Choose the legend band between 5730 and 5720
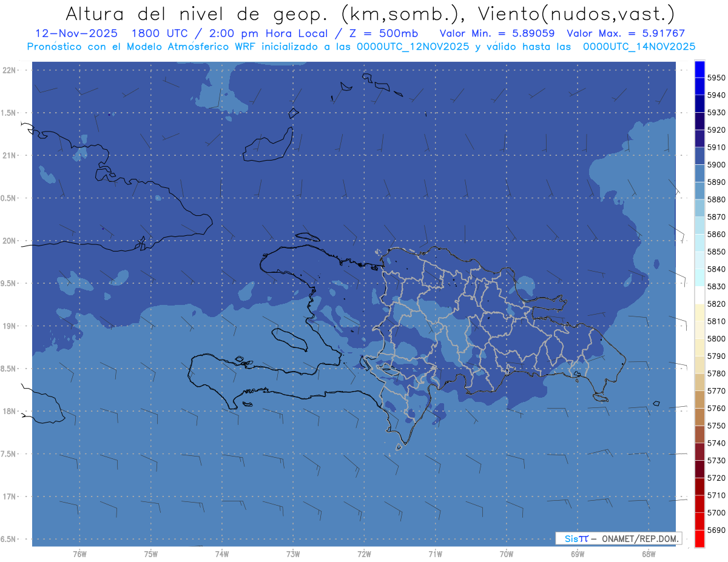The height and width of the screenshot is (562, 728). [x=699, y=469]
